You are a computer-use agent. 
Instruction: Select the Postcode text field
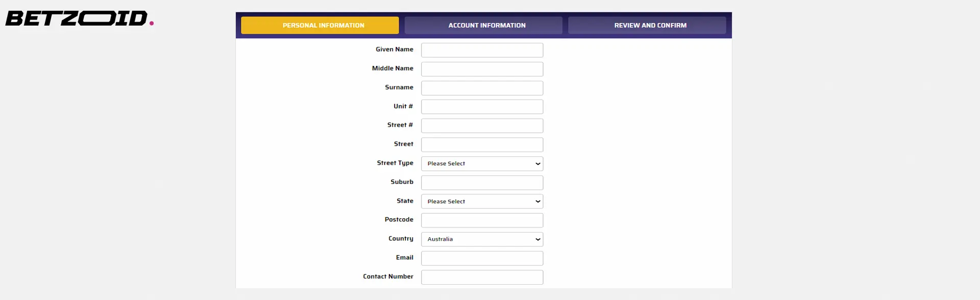tap(482, 220)
